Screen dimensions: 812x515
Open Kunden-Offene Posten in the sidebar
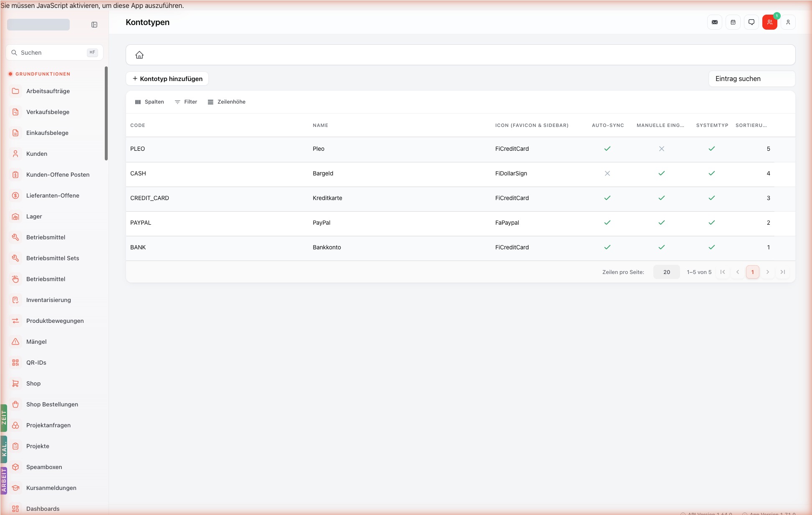click(x=54, y=175)
